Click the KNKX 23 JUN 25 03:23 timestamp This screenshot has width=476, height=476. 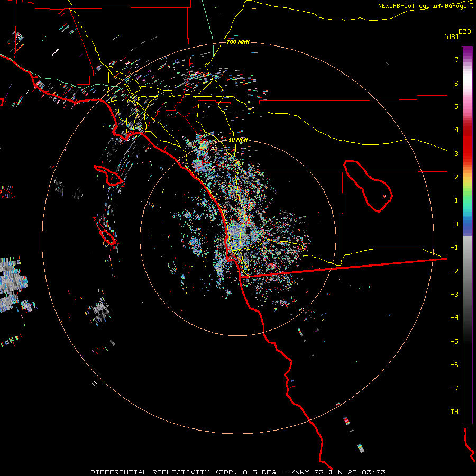point(338,472)
